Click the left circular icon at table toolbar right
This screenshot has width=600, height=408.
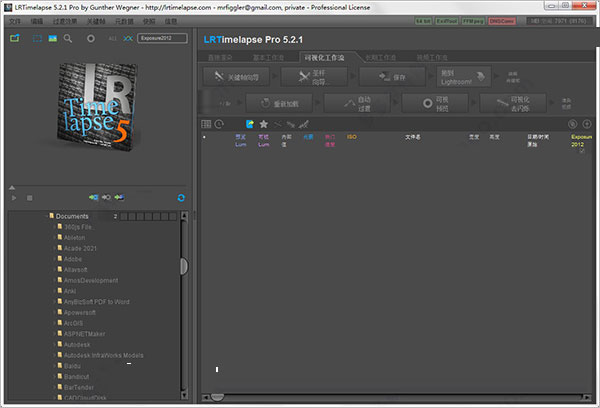click(x=572, y=124)
